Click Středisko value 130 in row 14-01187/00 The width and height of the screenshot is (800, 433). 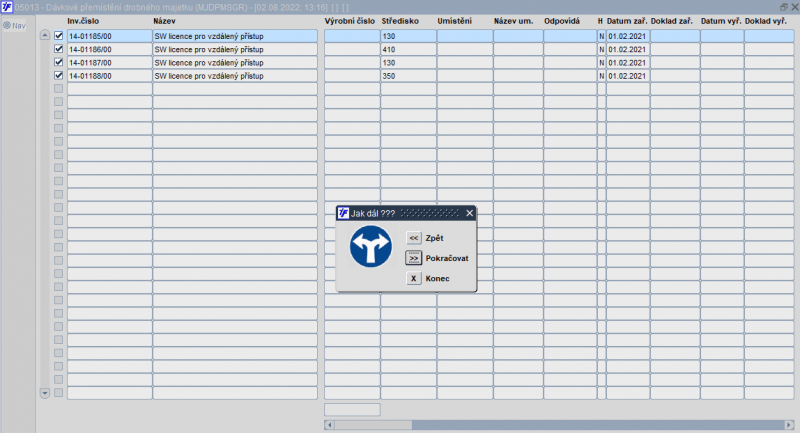tap(408, 63)
